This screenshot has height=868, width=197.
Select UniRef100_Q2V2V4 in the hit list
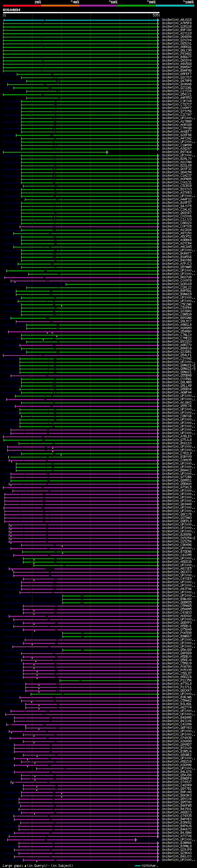[177, 40]
